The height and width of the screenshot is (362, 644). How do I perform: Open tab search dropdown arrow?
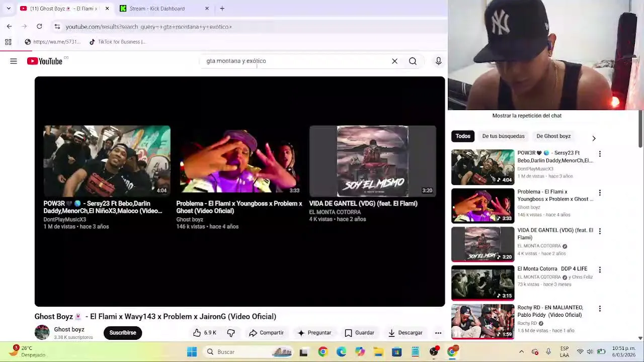point(8,9)
